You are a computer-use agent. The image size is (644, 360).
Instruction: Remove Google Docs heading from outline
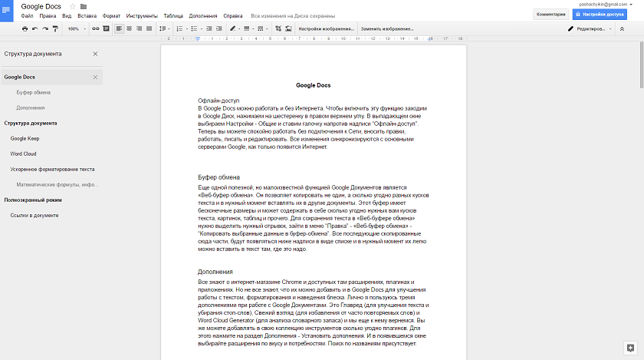tap(95, 78)
